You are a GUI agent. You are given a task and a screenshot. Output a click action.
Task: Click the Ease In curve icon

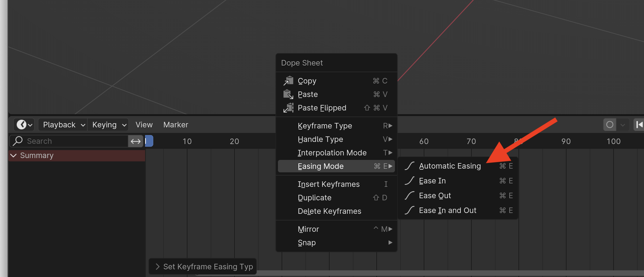click(409, 181)
